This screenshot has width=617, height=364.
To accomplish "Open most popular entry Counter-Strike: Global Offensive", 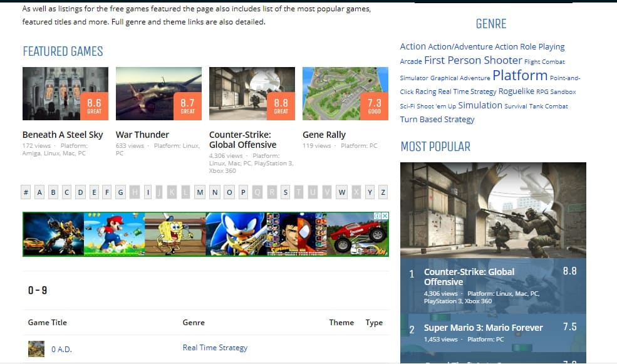I will coord(469,277).
